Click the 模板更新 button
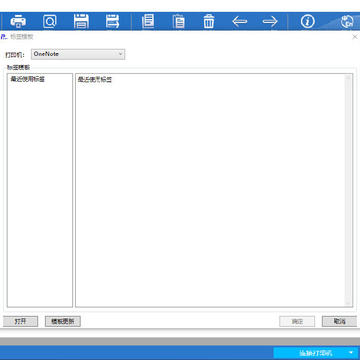The height and width of the screenshot is (360, 360). 63,321
